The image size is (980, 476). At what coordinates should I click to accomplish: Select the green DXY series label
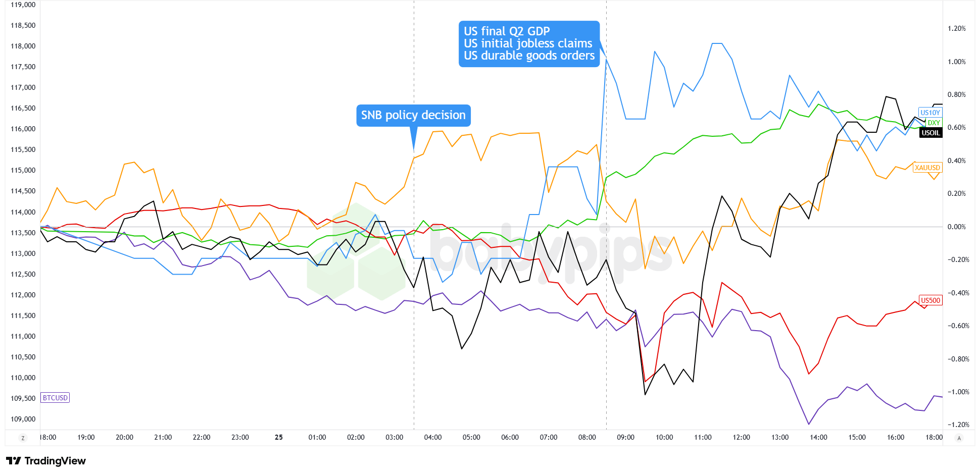tap(934, 123)
